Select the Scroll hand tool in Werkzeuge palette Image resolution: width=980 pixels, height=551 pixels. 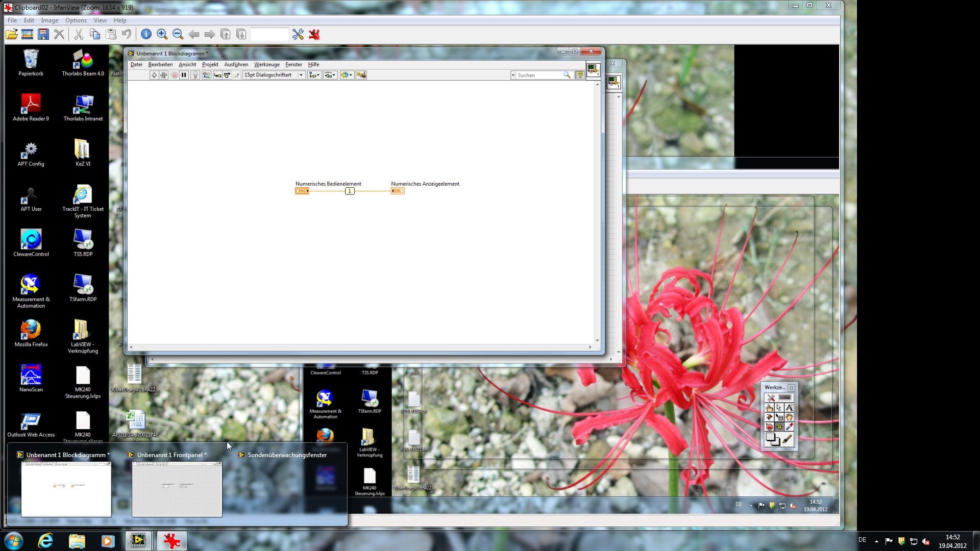(x=789, y=417)
